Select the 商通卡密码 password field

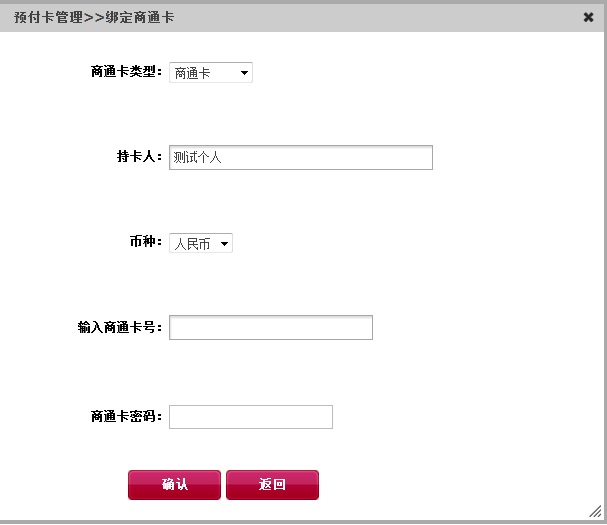251,417
